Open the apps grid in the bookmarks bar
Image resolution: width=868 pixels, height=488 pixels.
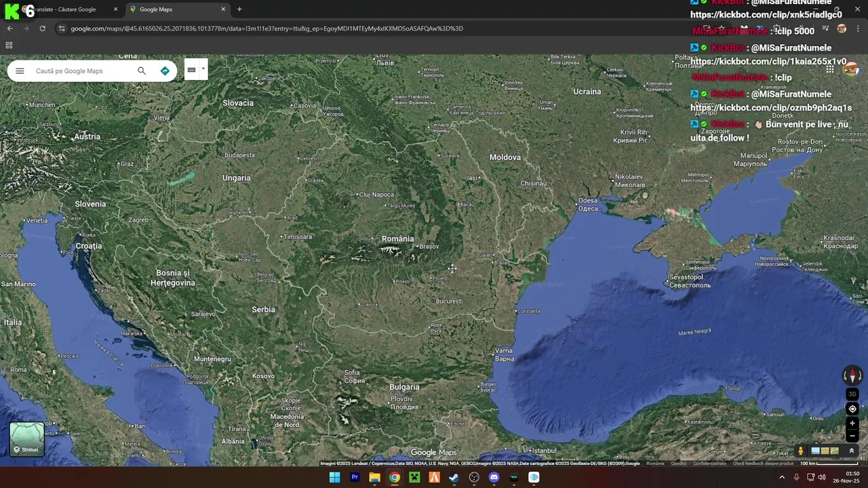(x=9, y=45)
